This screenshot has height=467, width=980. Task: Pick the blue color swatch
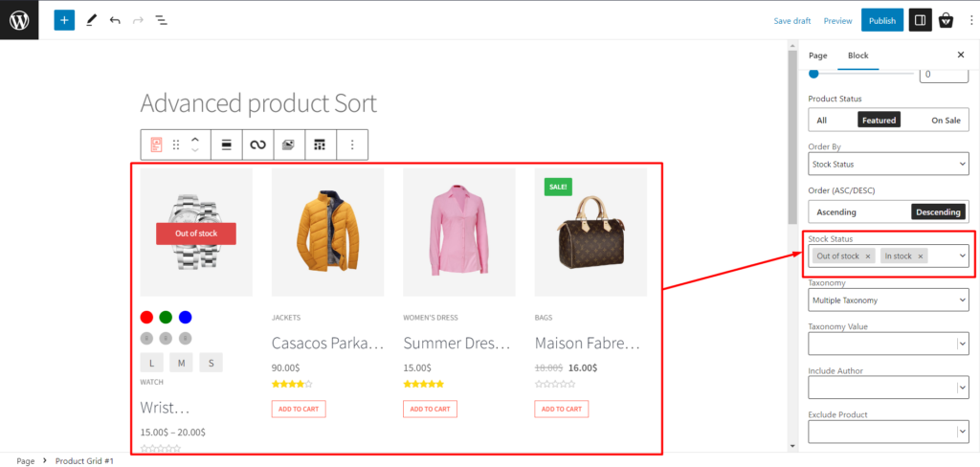[x=185, y=317]
